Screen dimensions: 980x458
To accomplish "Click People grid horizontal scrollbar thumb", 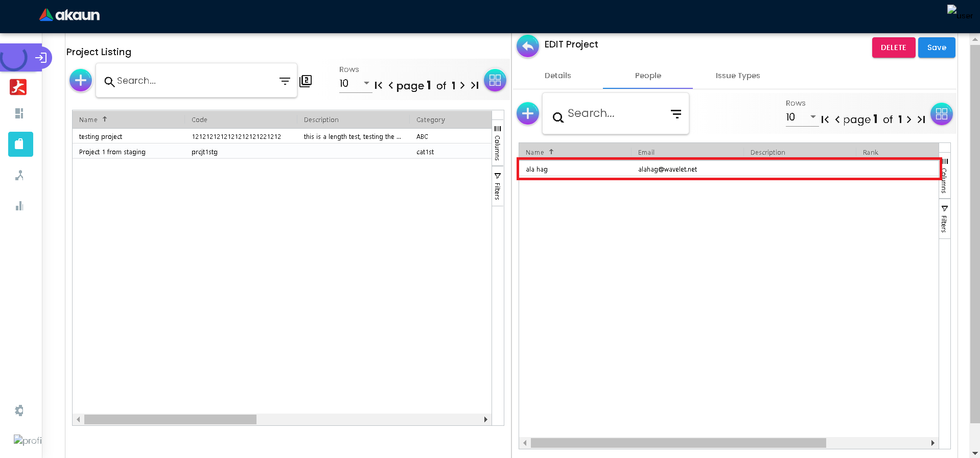I will point(678,443).
